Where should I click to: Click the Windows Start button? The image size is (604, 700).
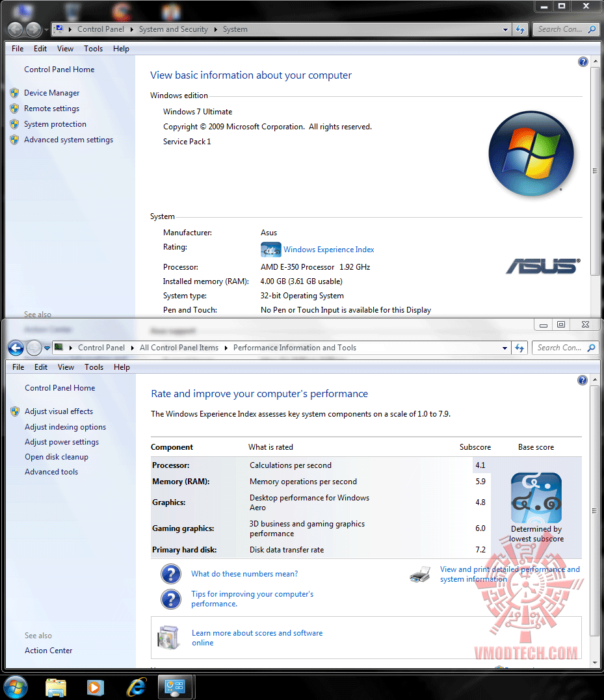[x=16, y=687]
